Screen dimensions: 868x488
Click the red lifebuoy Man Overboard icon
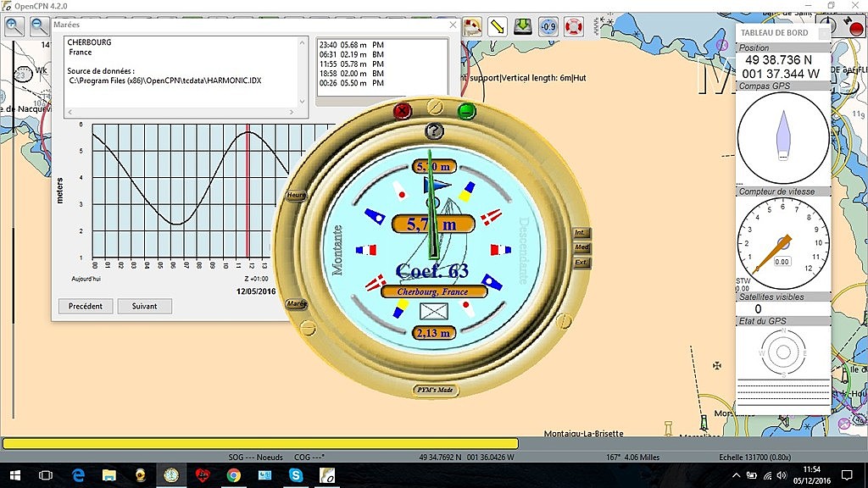click(574, 26)
